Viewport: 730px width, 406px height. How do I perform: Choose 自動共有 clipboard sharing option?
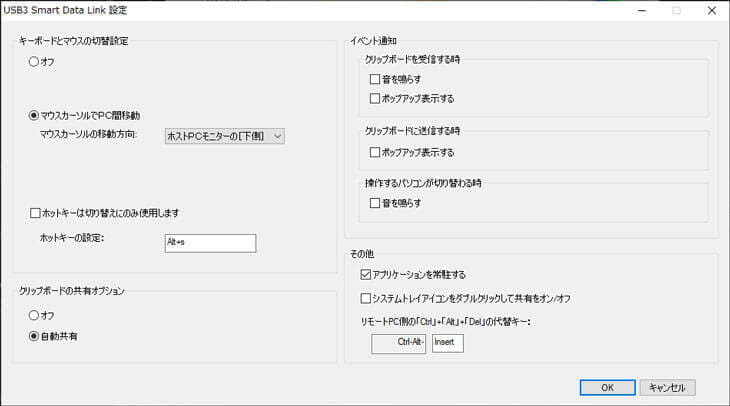pyautogui.click(x=35, y=336)
